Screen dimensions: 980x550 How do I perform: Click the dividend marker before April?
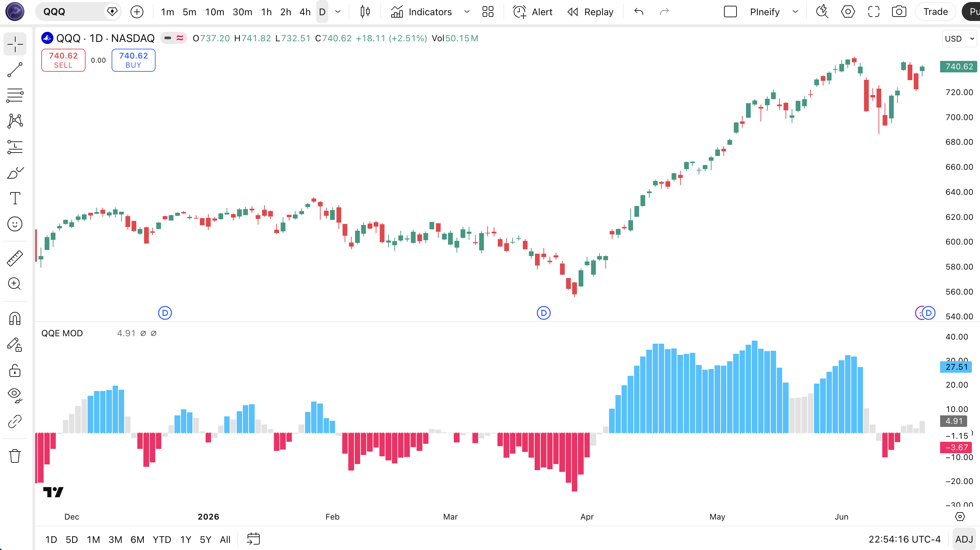pos(544,313)
